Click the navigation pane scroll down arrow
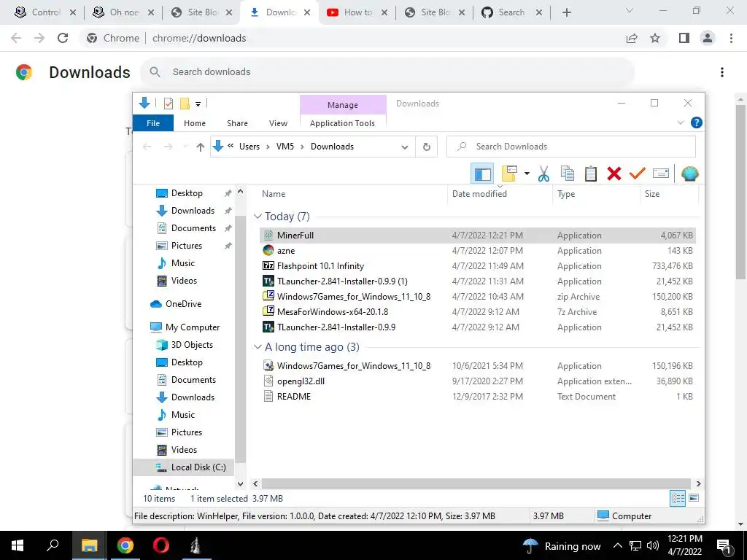The width and height of the screenshot is (747, 560). click(x=240, y=484)
